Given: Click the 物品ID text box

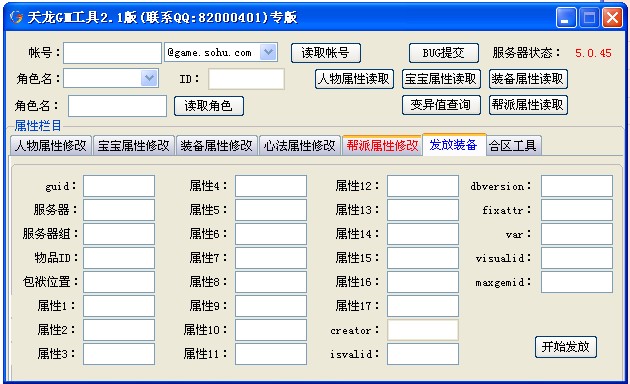Looking at the screenshot, I should 119,258.
